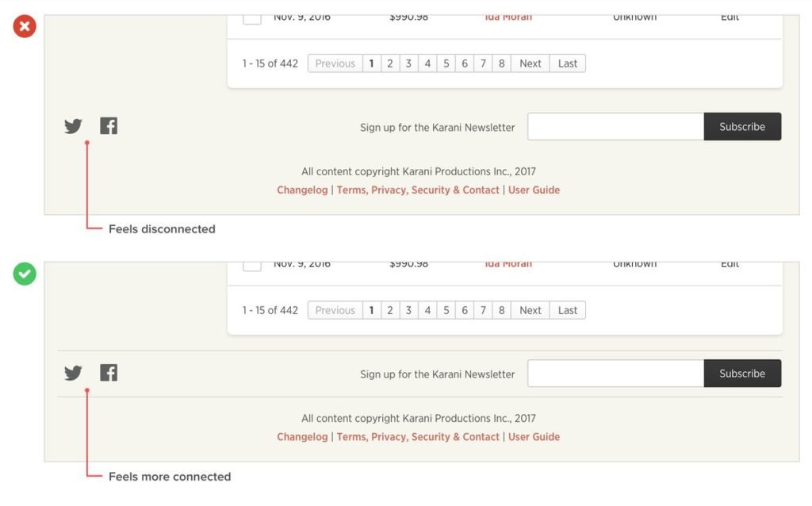Select page 7 in Feels more connected example
812x506 pixels.
point(483,310)
